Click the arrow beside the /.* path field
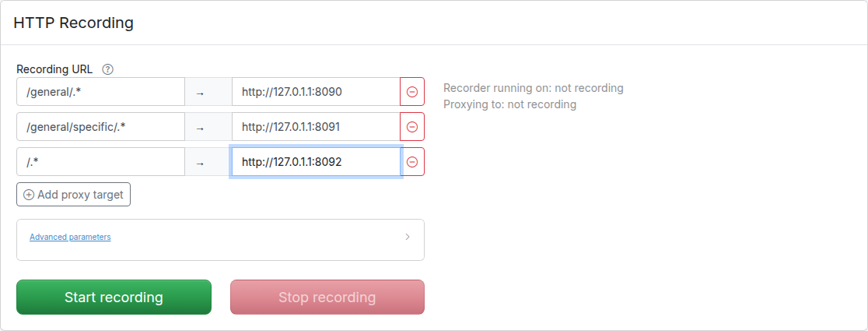 [200, 163]
